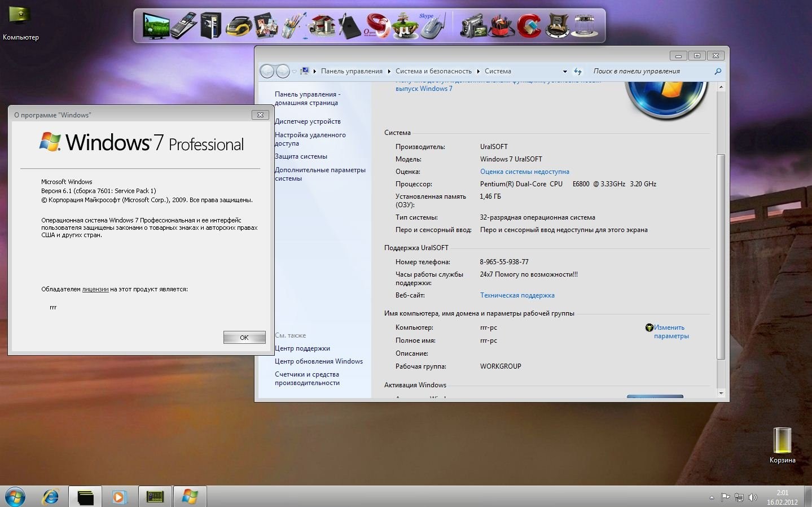This screenshot has height=507, width=812.
Task: Click Система breadcrumb segment
Action: click(x=498, y=71)
